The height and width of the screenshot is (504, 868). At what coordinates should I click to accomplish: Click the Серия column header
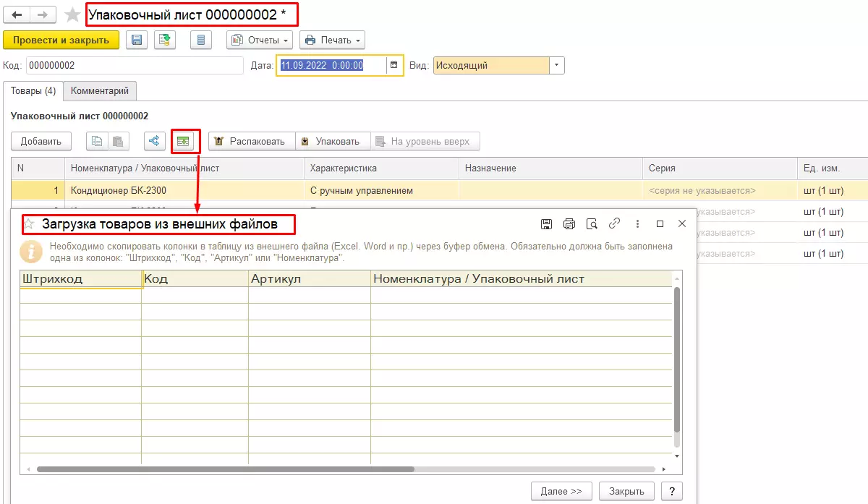pyautogui.click(x=719, y=168)
